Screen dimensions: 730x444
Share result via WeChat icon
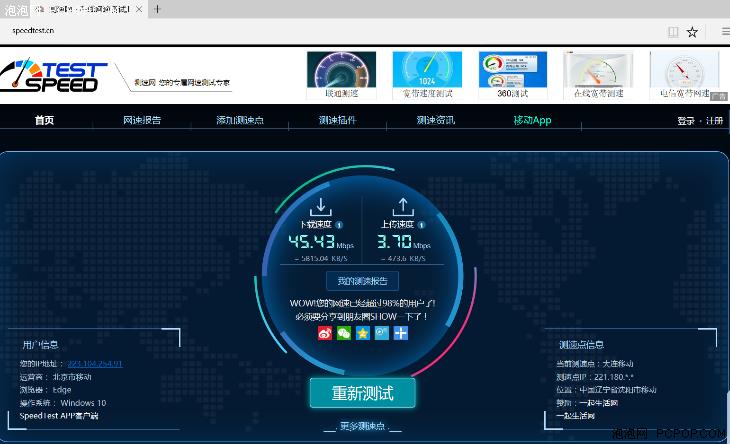[344, 333]
